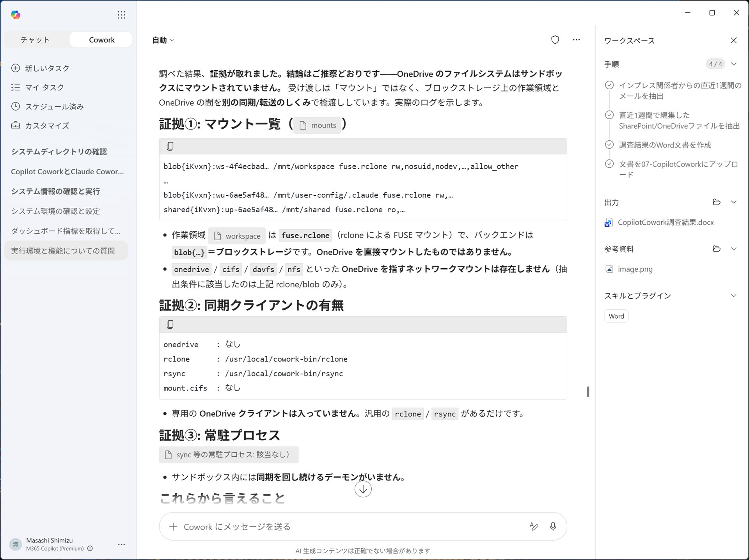Click 新しいタスク plus circle icon
The image size is (749, 560).
tap(16, 68)
